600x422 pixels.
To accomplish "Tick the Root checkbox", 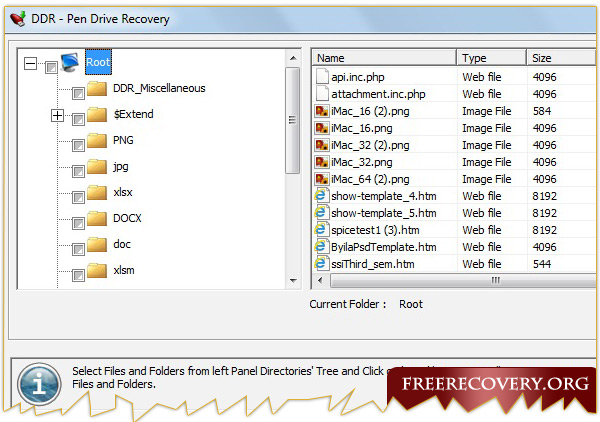I will pos(51,68).
